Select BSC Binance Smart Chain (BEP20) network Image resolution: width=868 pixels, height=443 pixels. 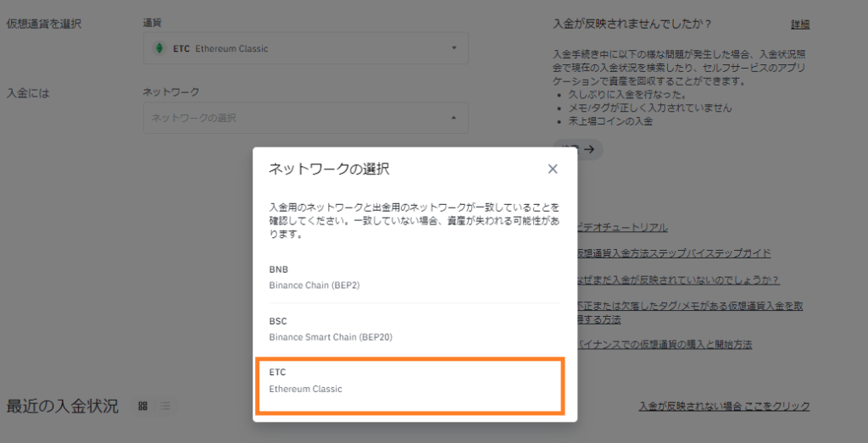(415, 329)
